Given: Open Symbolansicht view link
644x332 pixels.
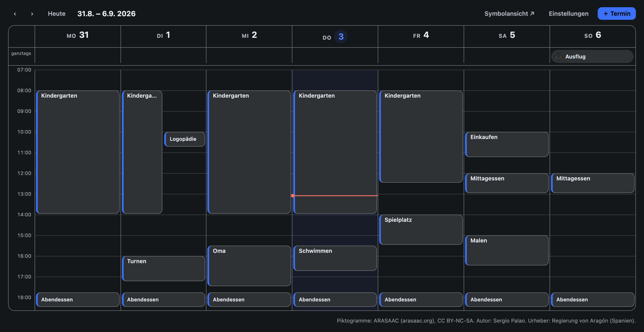Looking at the screenshot, I should pos(509,14).
